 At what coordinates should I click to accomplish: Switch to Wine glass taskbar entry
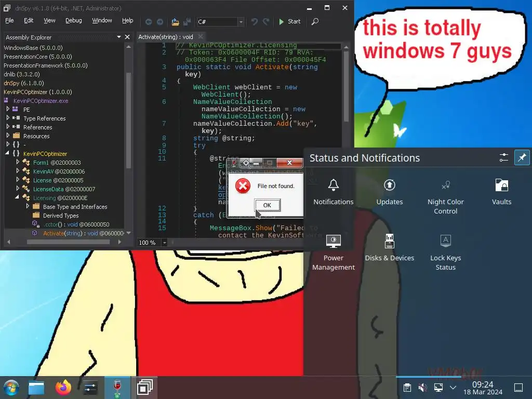[117, 388]
